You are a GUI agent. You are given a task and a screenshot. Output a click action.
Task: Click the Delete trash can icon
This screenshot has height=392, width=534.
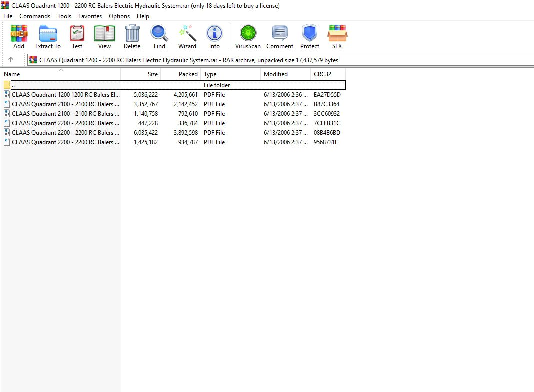(132, 33)
